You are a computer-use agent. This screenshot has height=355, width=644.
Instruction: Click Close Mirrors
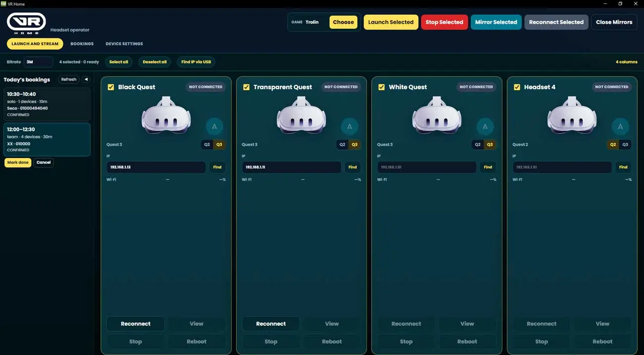(614, 22)
